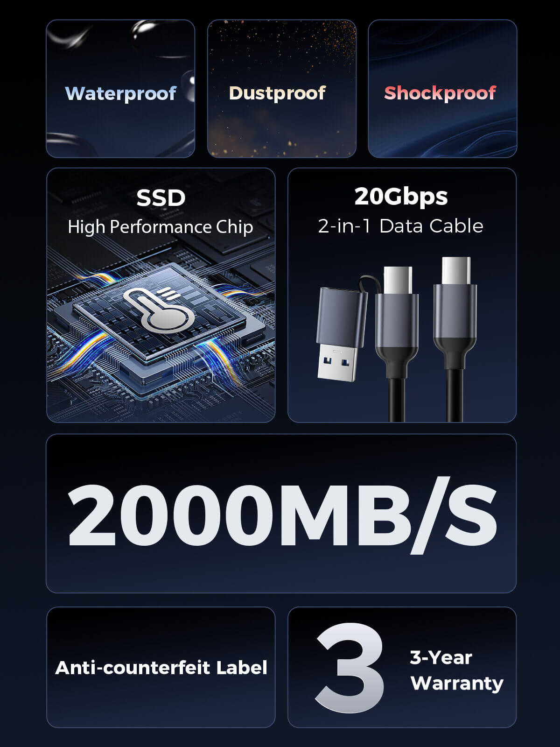
Task: Click the USB-A adapter plug
Action: click(x=339, y=334)
